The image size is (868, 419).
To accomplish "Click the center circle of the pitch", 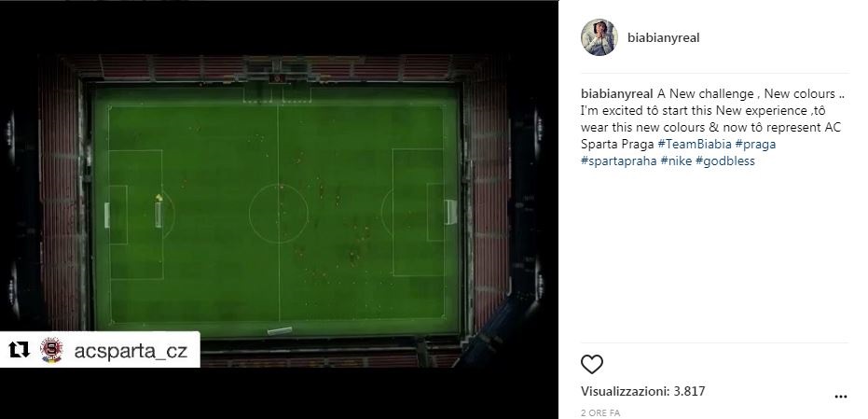I will pos(279,214).
